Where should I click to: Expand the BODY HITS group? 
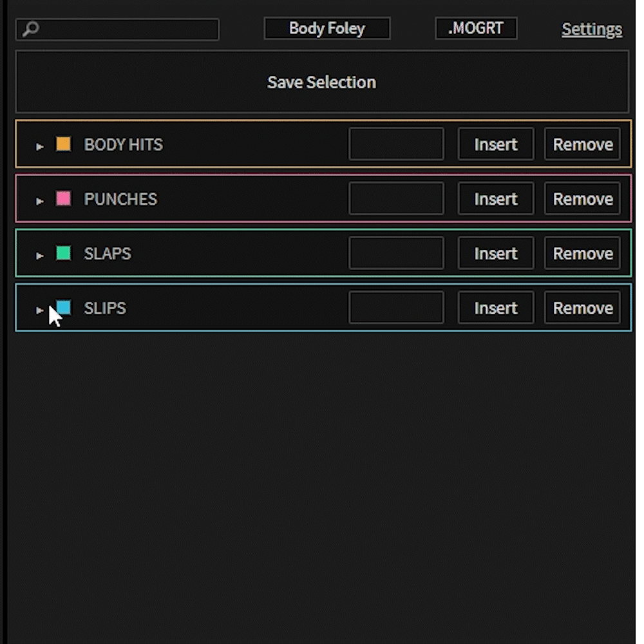(x=39, y=146)
